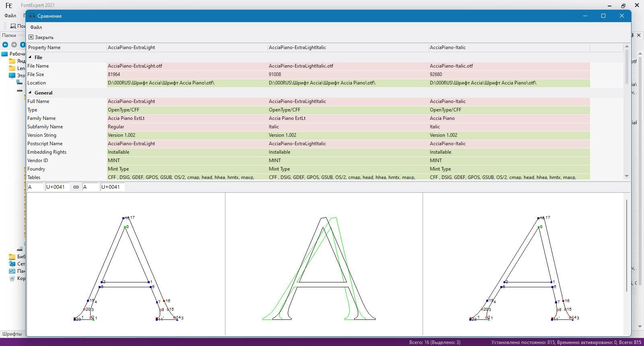Select the Len folder icon

(12, 68)
